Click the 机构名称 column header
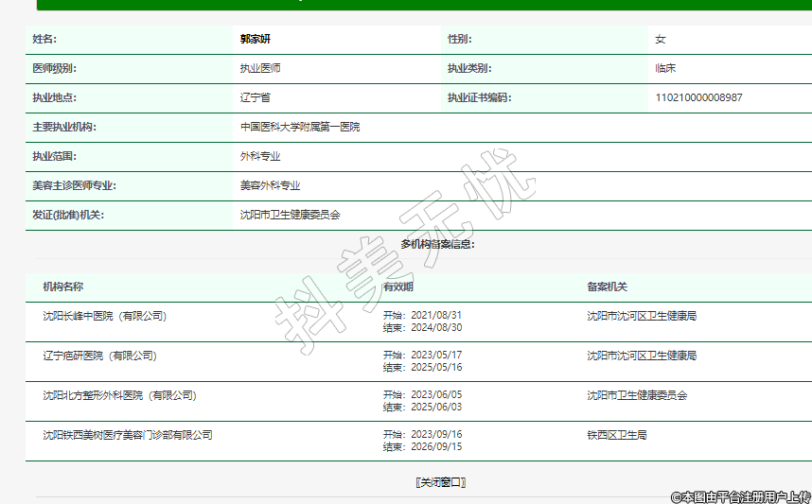The width and height of the screenshot is (812, 504). coord(62,287)
